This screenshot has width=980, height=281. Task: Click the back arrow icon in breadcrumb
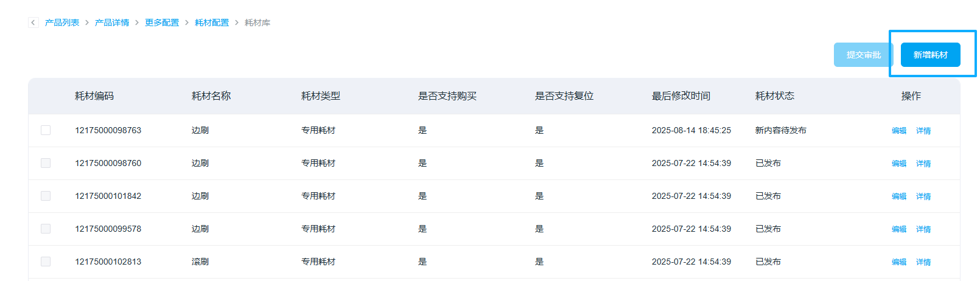tap(33, 23)
